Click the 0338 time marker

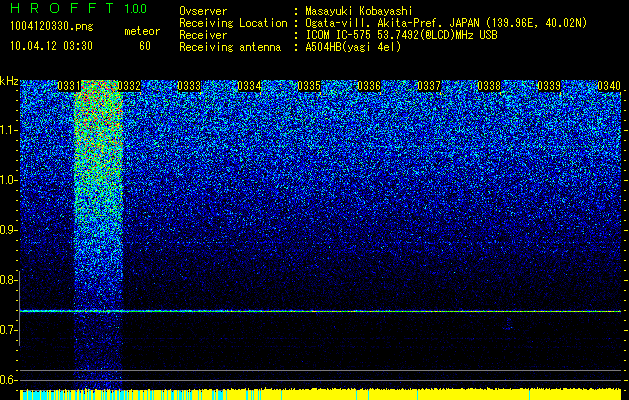tap(489, 86)
